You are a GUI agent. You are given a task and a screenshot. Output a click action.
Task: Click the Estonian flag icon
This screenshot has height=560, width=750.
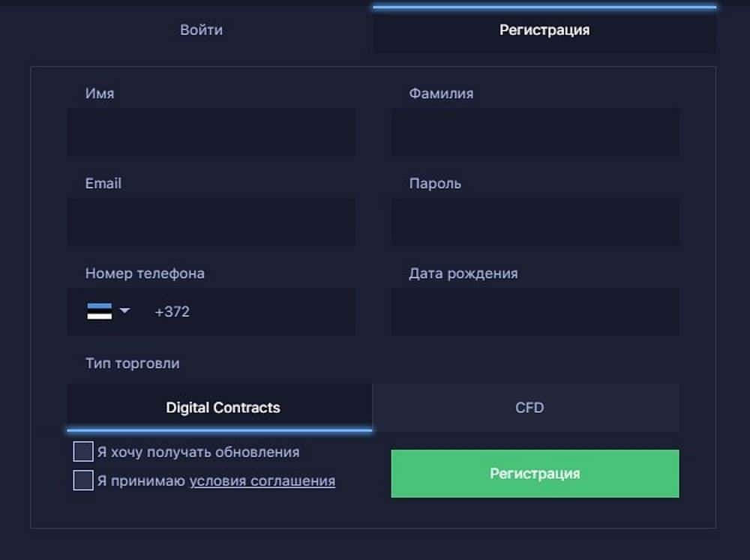99,312
